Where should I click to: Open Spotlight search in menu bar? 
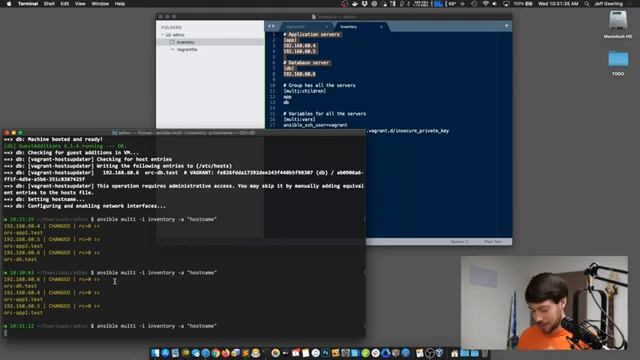point(587,4)
